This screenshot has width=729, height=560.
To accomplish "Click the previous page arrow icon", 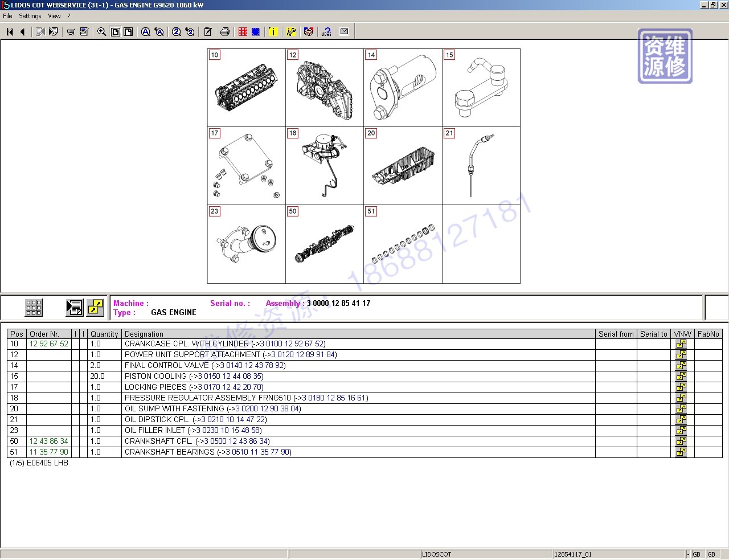I will 23,32.
